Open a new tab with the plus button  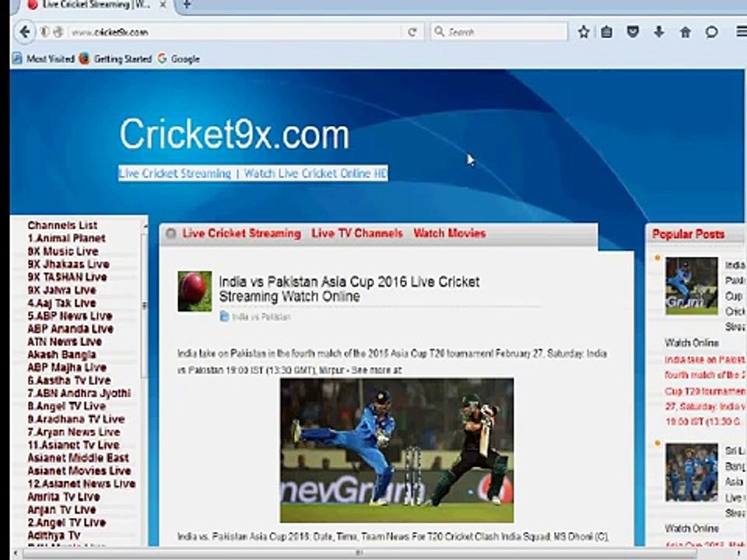point(187,5)
